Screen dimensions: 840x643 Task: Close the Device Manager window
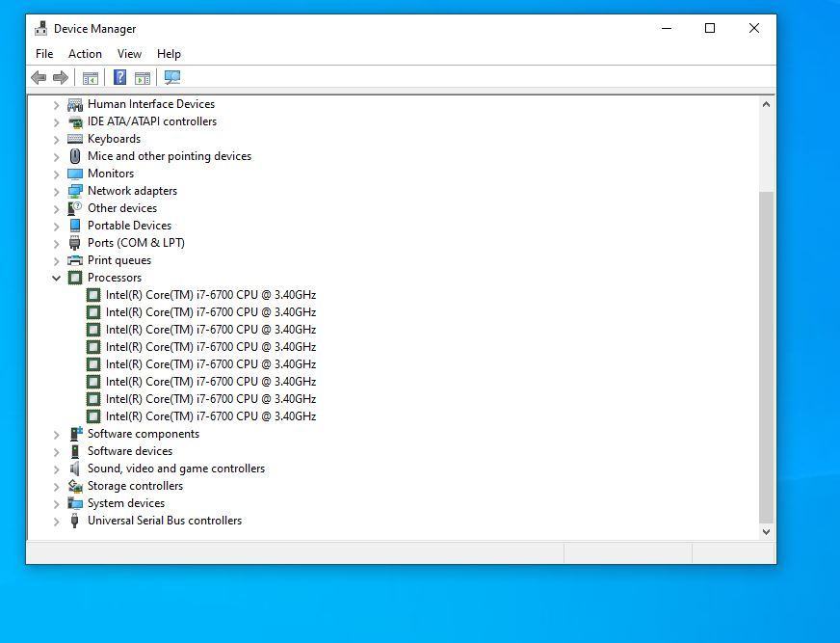tap(753, 28)
